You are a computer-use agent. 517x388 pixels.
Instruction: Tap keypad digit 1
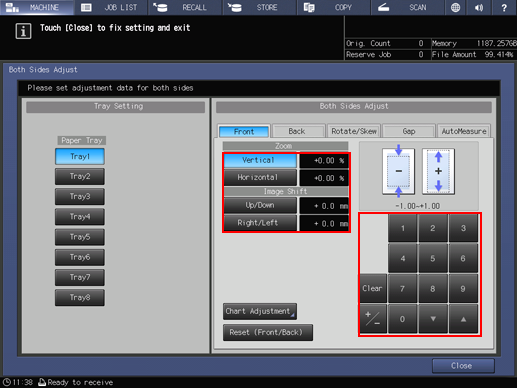pyautogui.click(x=403, y=228)
